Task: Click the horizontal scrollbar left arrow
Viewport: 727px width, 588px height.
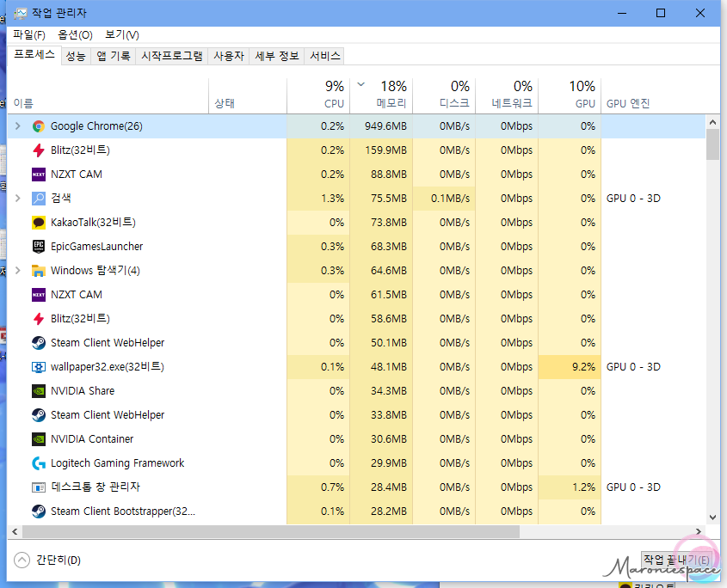Action: (15, 531)
